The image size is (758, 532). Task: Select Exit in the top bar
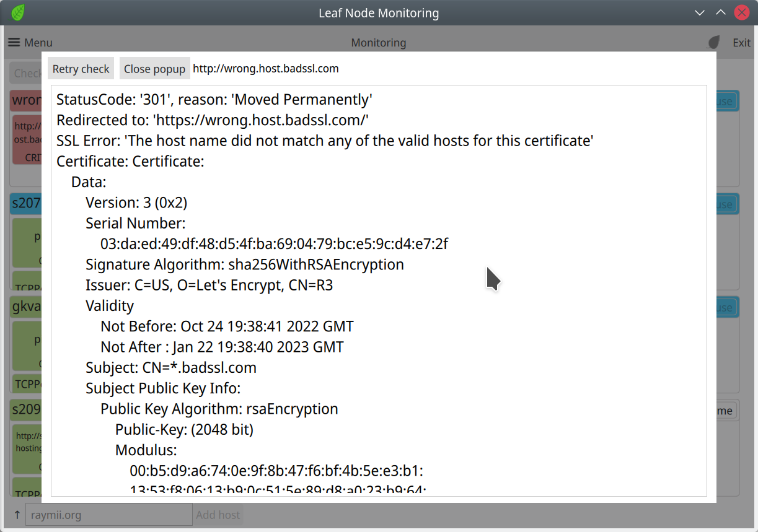pos(741,42)
